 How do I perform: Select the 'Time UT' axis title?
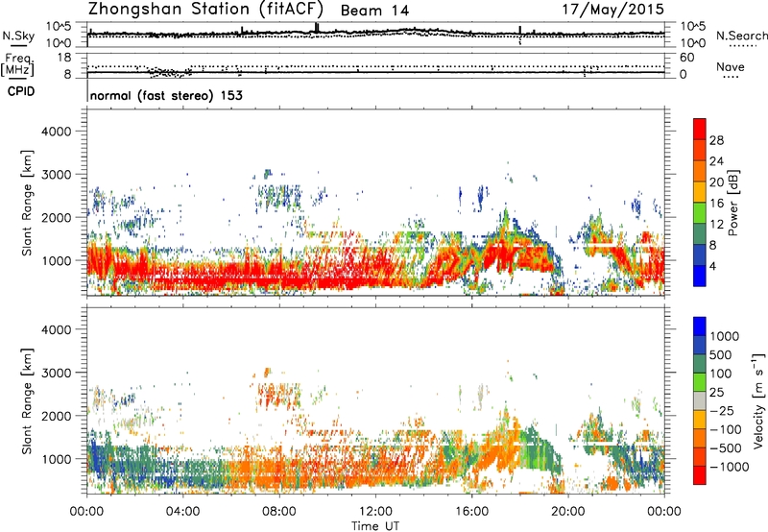pos(375,526)
